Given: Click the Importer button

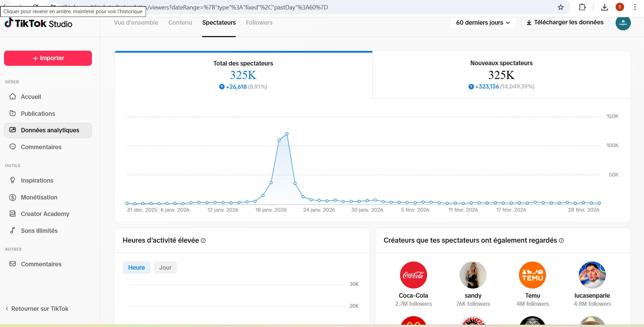Looking at the screenshot, I should click(48, 58).
